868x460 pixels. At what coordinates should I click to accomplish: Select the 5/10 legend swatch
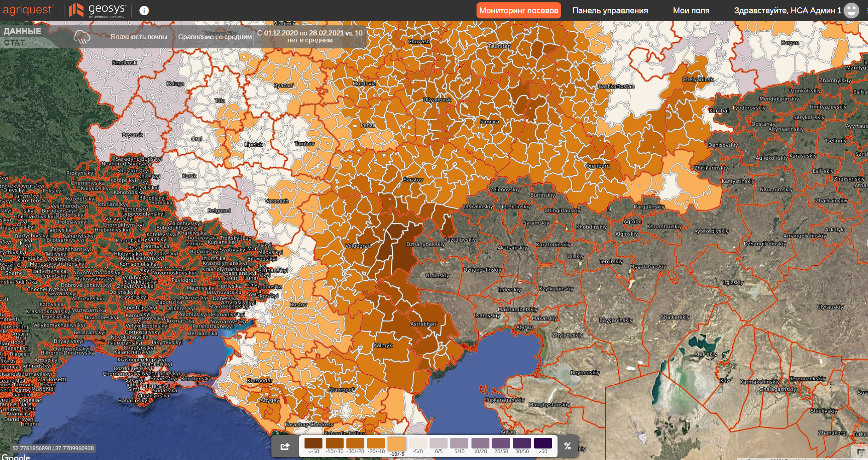(459, 443)
